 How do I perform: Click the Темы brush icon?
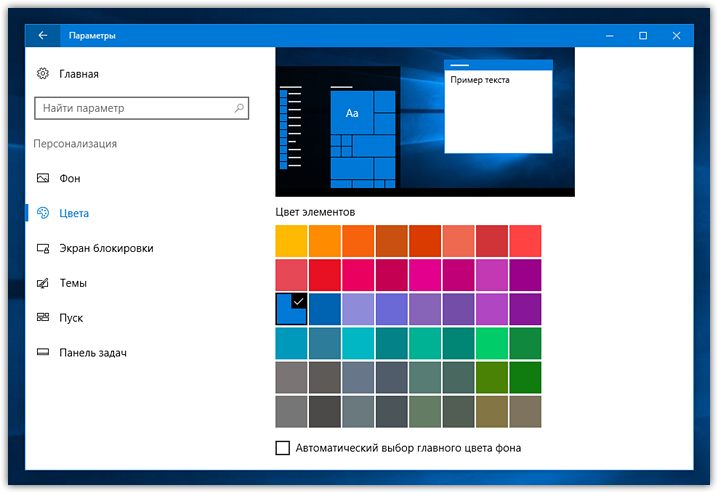(43, 283)
